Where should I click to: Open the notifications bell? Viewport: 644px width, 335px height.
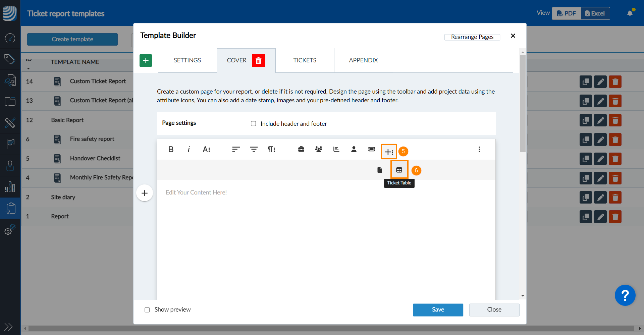click(630, 13)
